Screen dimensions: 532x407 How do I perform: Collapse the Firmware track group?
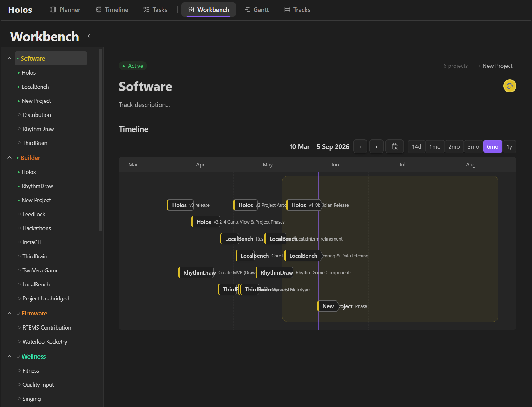click(x=9, y=313)
